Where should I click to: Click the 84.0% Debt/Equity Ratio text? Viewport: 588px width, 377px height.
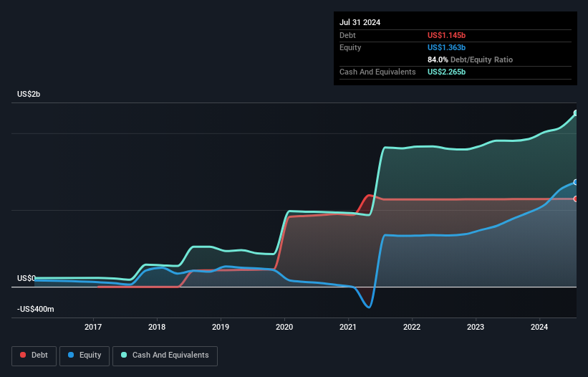pyautogui.click(x=471, y=59)
